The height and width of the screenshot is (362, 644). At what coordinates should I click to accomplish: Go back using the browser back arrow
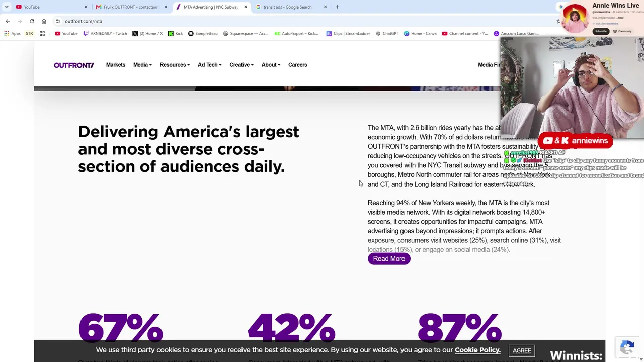pos(8,21)
